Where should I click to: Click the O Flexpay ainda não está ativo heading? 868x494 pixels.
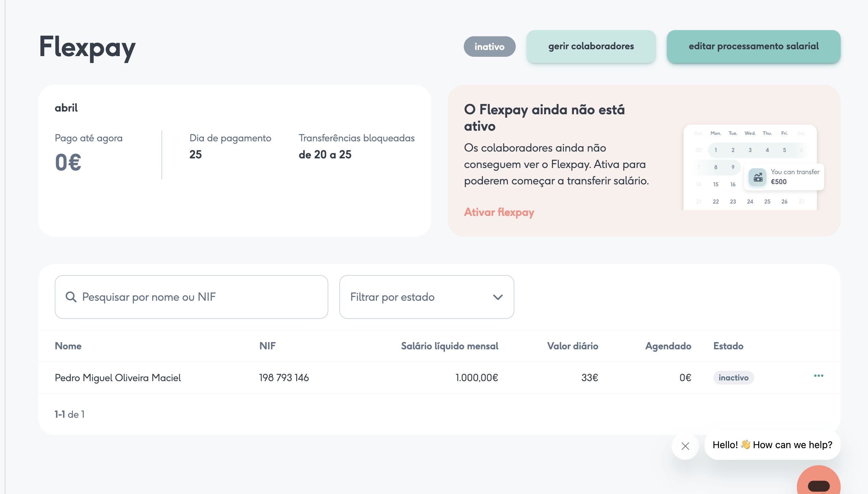(544, 118)
